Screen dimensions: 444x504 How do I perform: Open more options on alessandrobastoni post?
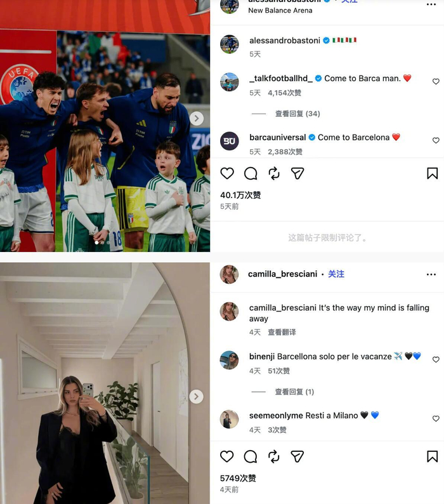point(431,4)
